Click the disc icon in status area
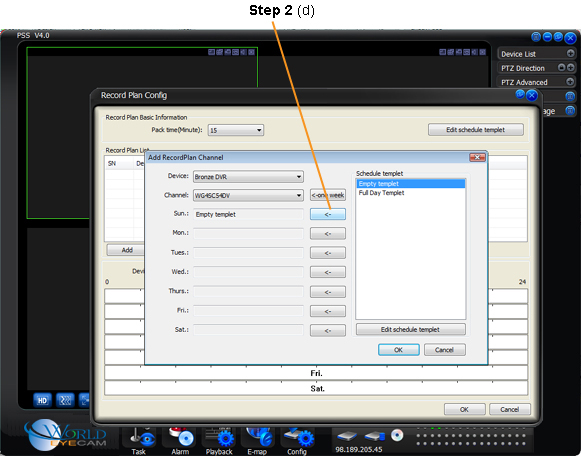 pyautogui.click(x=397, y=435)
